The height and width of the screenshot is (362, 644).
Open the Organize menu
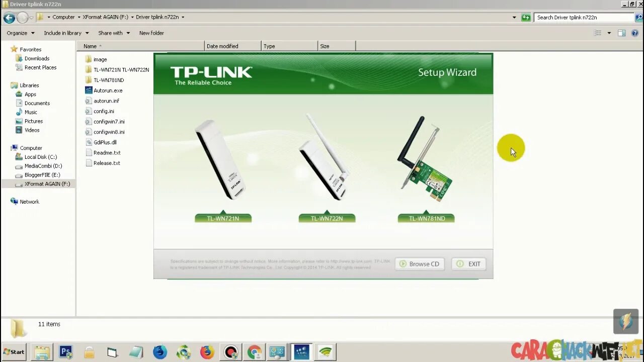tap(21, 33)
